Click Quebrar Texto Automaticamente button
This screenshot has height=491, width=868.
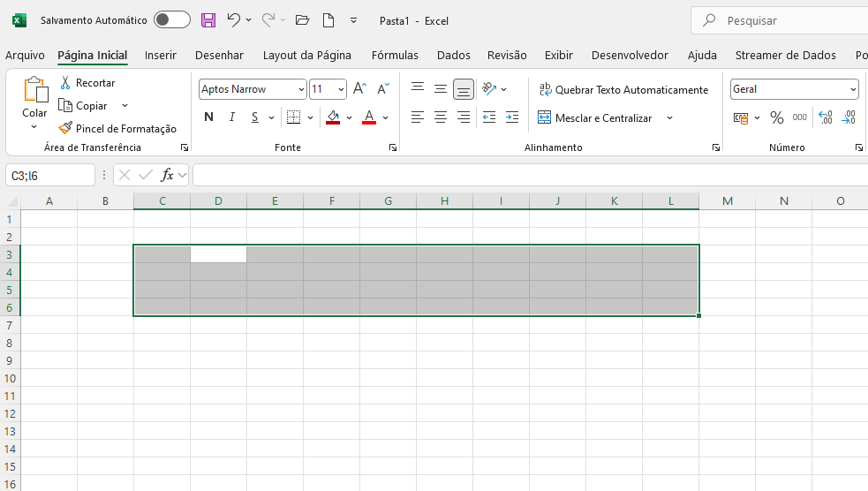pos(623,89)
